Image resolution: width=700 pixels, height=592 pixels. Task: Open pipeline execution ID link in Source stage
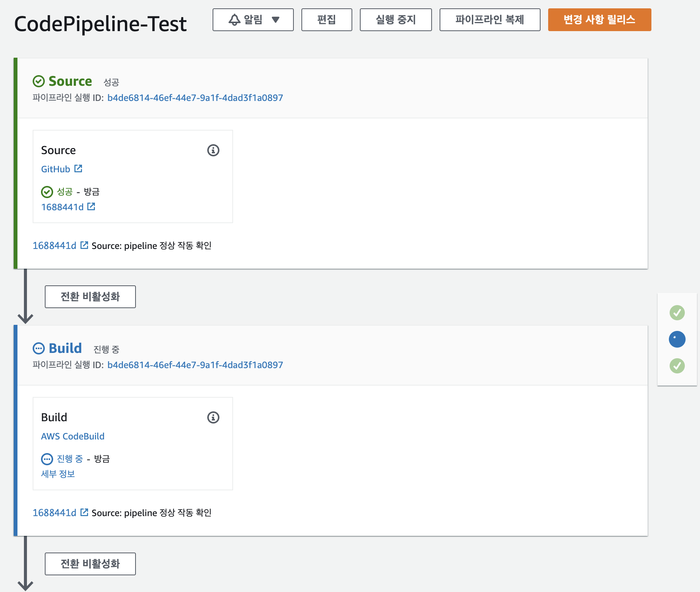coord(195,98)
